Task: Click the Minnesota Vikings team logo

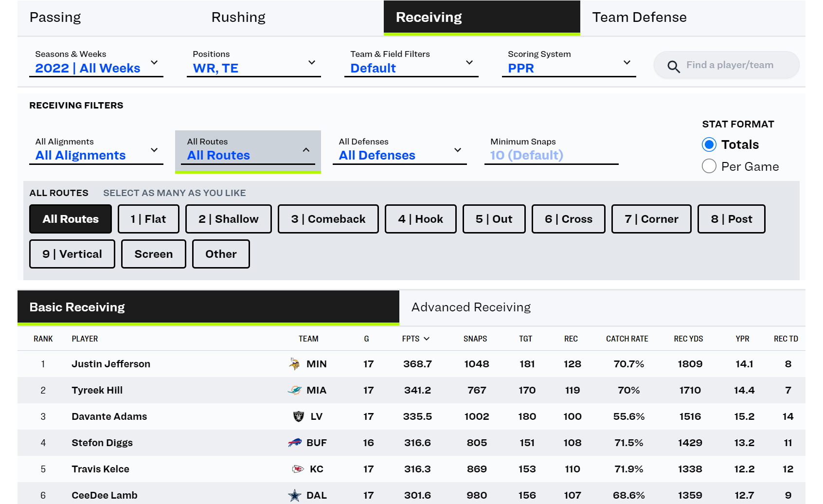Action: pyautogui.click(x=294, y=364)
